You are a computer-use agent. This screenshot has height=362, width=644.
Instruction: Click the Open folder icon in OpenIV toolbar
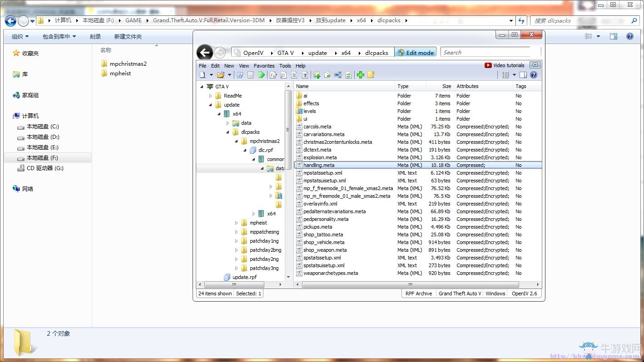pyautogui.click(x=221, y=75)
